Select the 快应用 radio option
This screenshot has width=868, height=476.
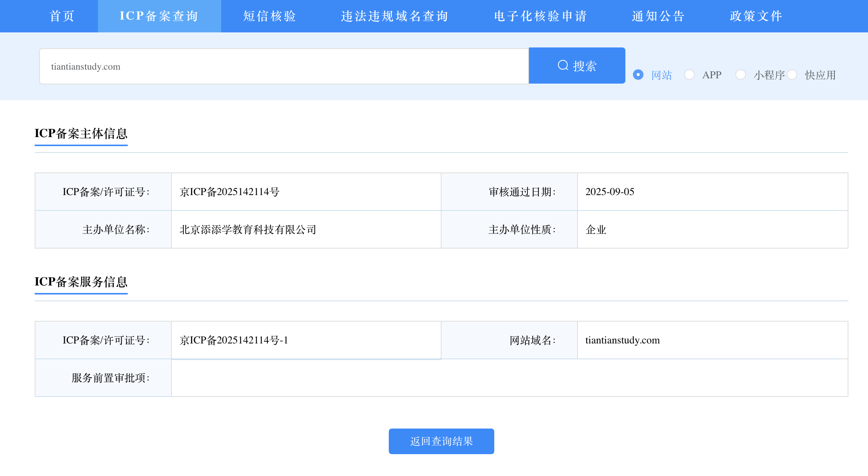792,75
